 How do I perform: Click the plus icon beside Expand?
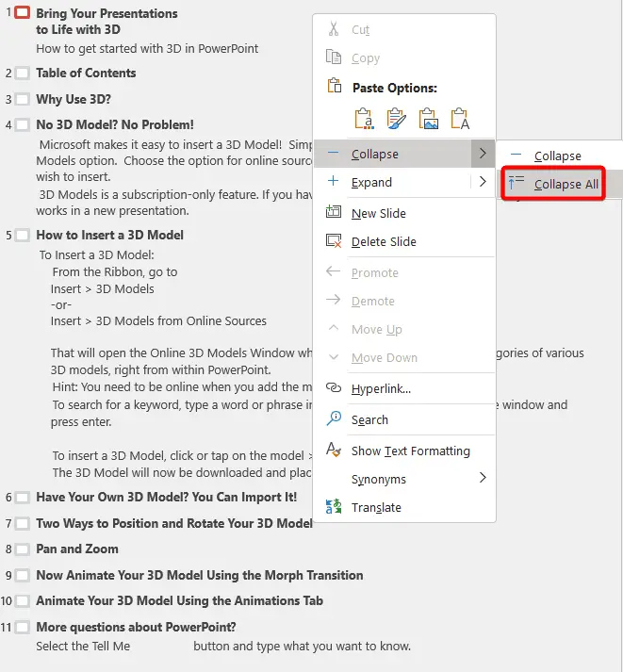[333, 181]
